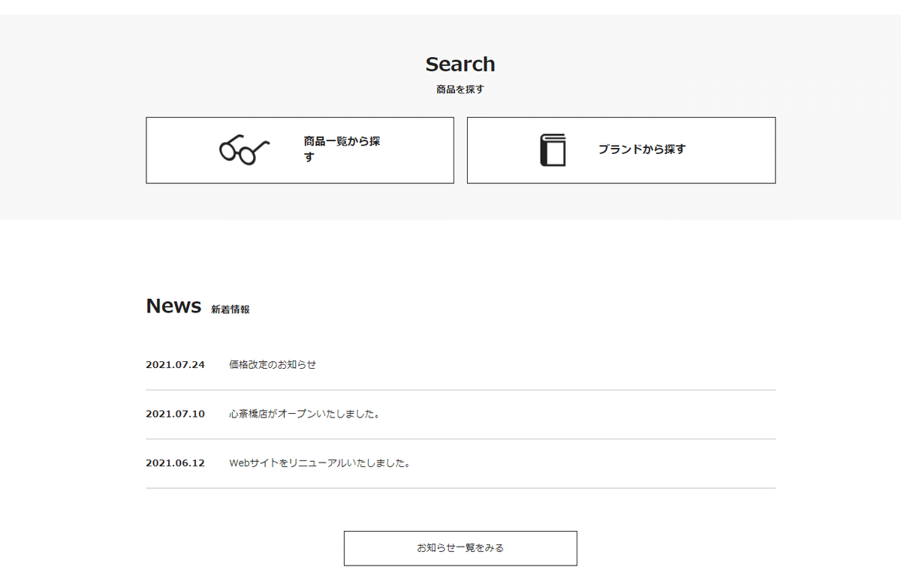
Task: Click the Search heading at the top
Action: 460,64
